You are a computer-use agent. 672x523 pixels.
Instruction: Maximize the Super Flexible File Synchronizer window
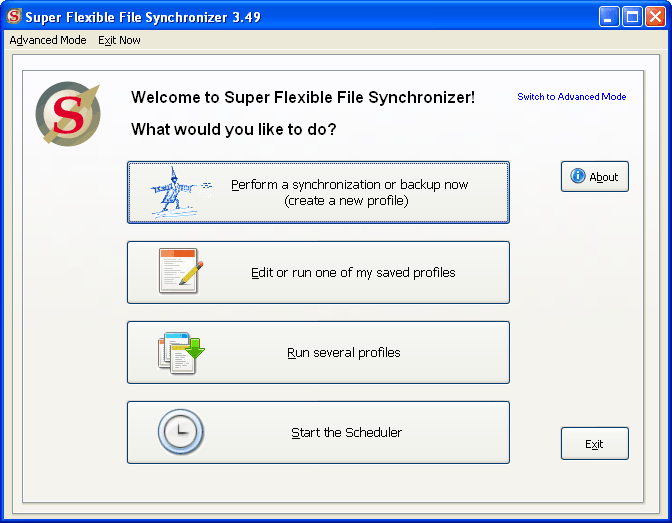[x=632, y=17]
